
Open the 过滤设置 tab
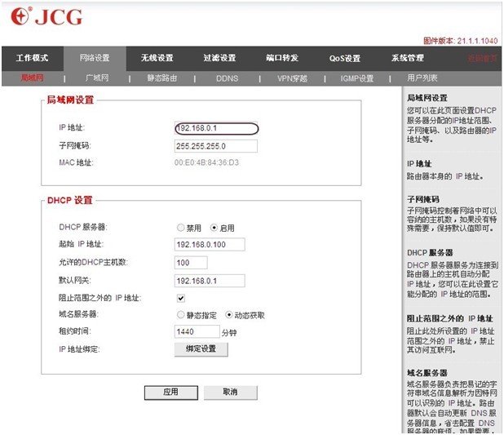point(219,58)
